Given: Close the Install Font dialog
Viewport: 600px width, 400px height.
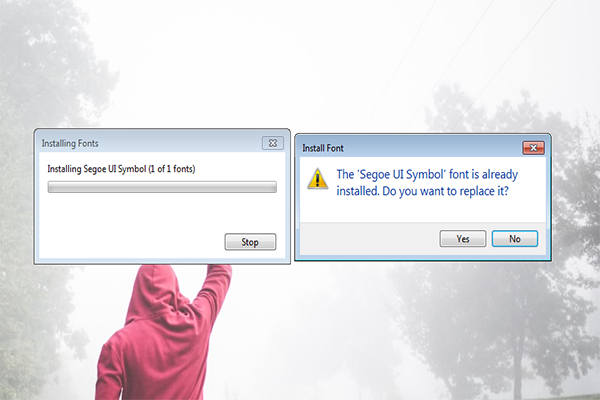Looking at the screenshot, I should click(533, 148).
